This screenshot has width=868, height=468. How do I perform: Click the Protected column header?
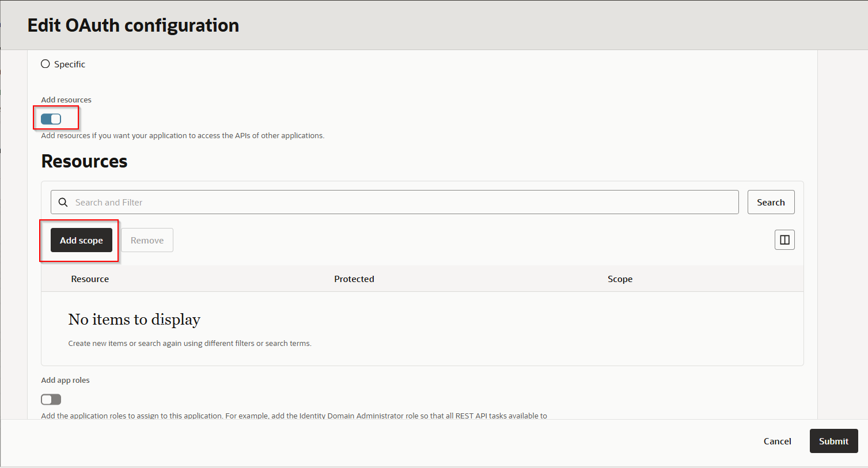click(x=354, y=279)
